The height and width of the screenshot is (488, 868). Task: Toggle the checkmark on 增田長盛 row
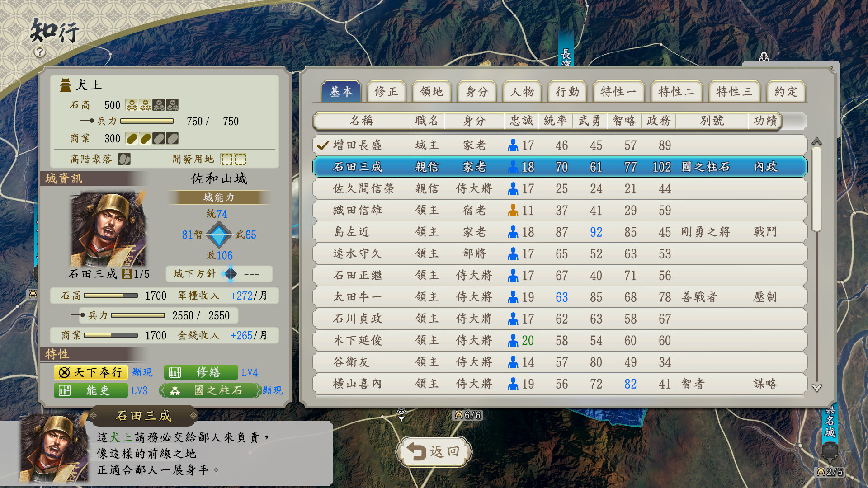[x=323, y=145]
